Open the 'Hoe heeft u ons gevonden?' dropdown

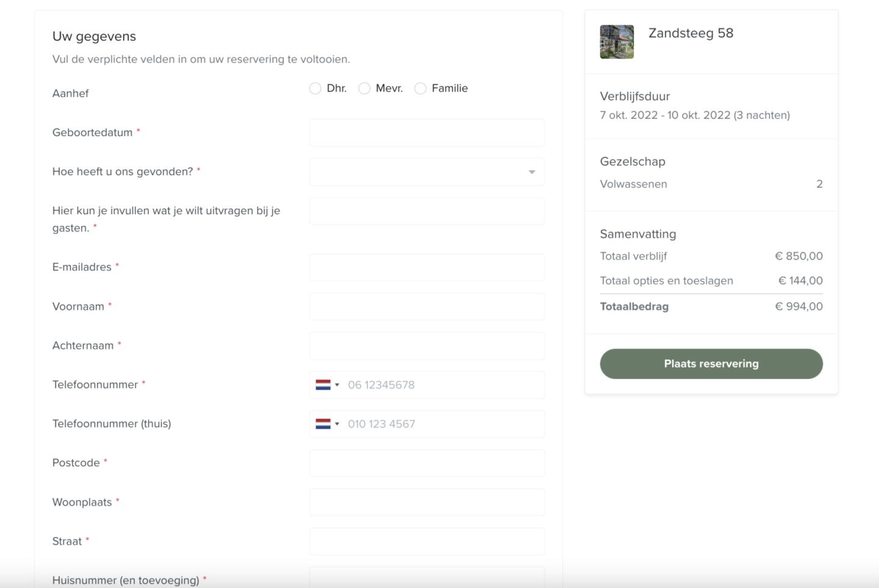426,172
